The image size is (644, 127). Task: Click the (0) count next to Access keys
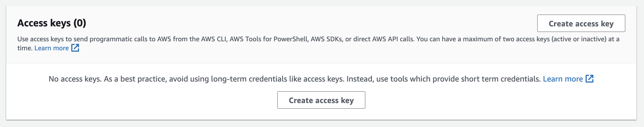pyautogui.click(x=80, y=23)
